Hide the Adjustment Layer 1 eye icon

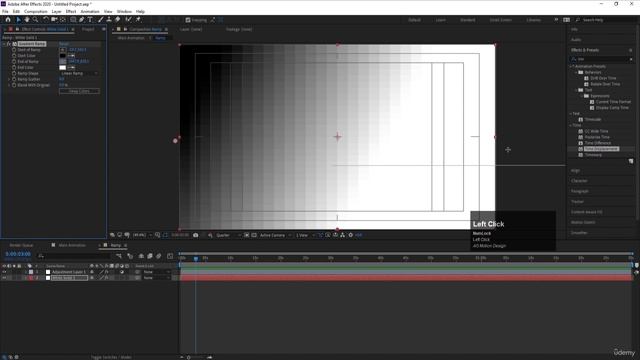pos(4,272)
